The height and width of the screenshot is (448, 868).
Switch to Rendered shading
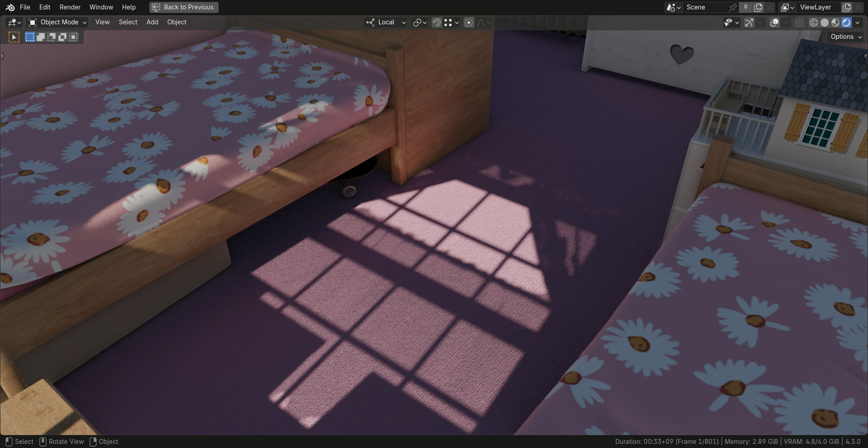point(846,22)
